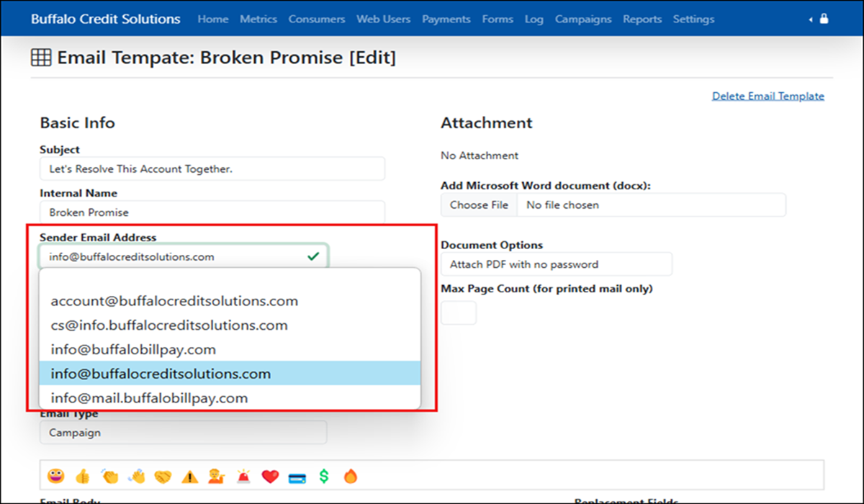This screenshot has height=504, width=864.
Task: Insert the waving hand emoji
Action: click(136, 476)
